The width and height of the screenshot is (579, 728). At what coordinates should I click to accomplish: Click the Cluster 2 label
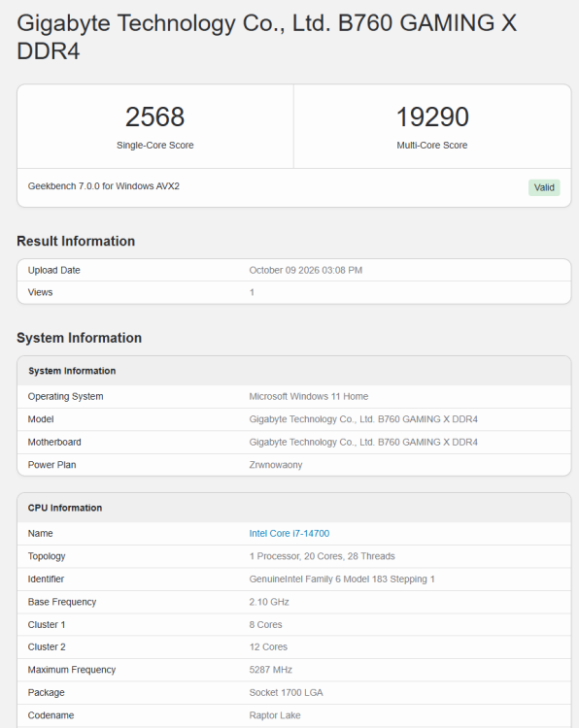[47, 646]
